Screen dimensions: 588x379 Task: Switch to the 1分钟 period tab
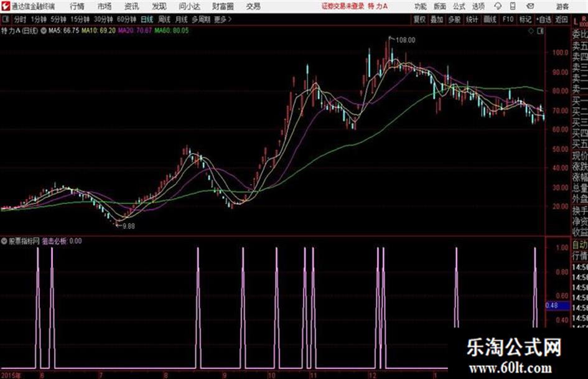[x=39, y=19]
